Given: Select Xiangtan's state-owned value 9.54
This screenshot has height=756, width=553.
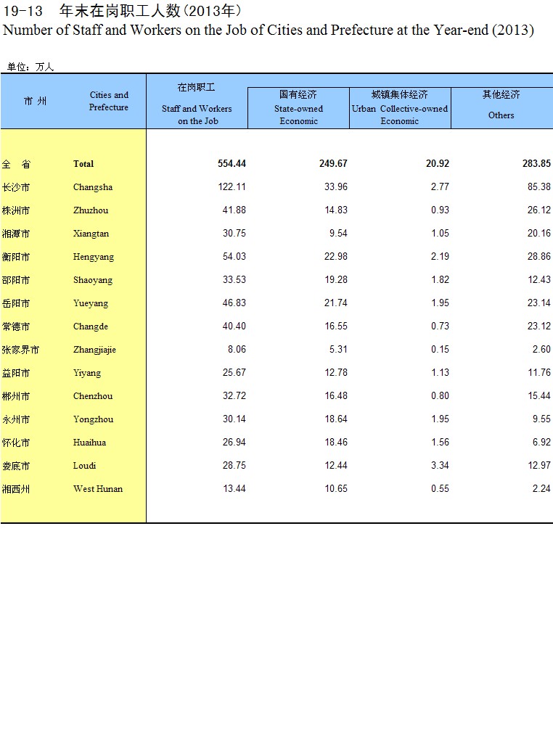Looking at the screenshot, I should [338, 233].
